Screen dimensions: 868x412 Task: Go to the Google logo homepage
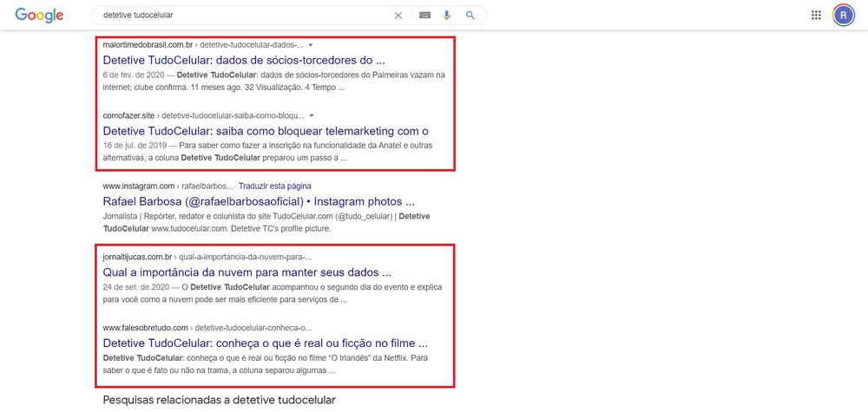pos(39,16)
